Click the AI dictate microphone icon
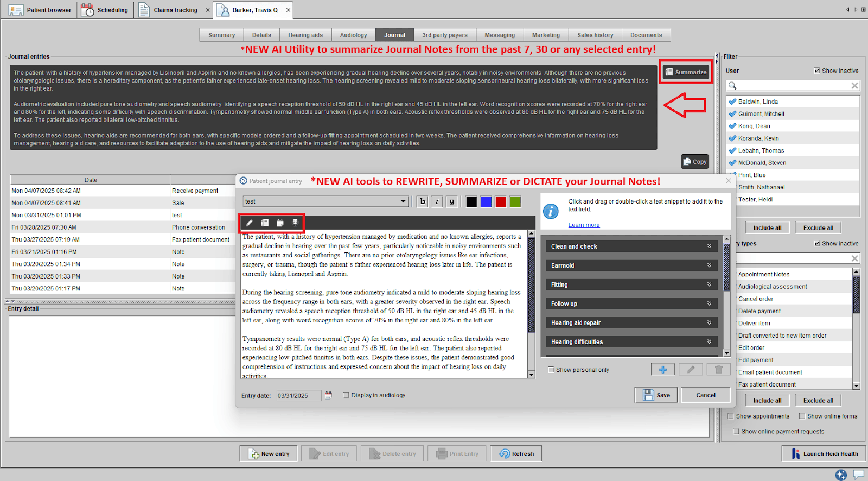This screenshot has height=481, width=868. pos(295,223)
